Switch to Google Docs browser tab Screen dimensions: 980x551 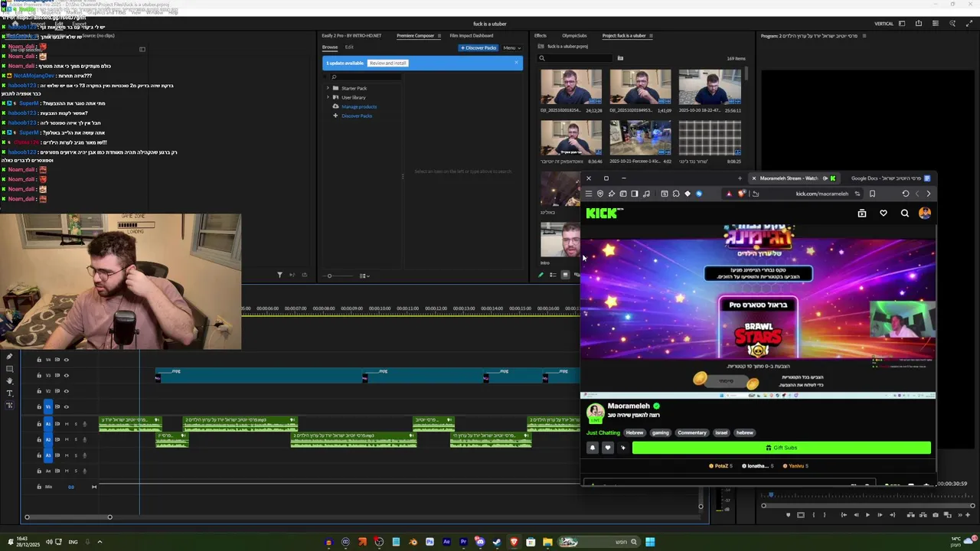(x=890, y=178)
